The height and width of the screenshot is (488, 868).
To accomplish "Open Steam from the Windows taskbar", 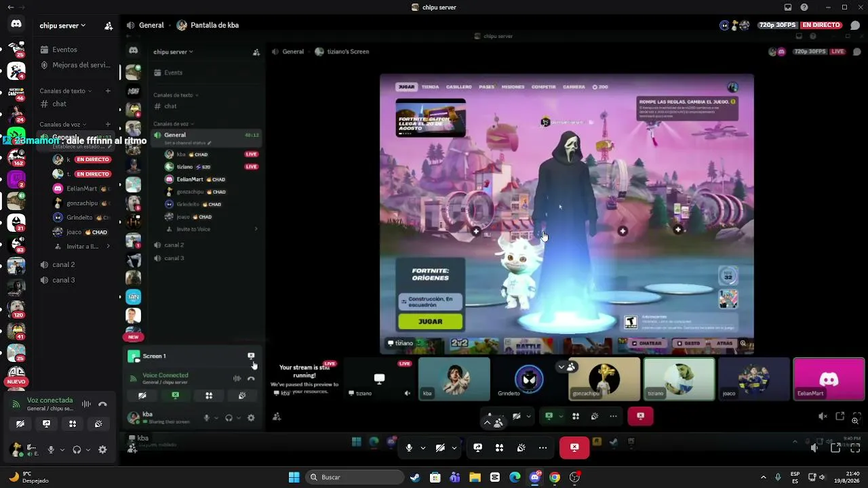I will click(x=415, y=477).
